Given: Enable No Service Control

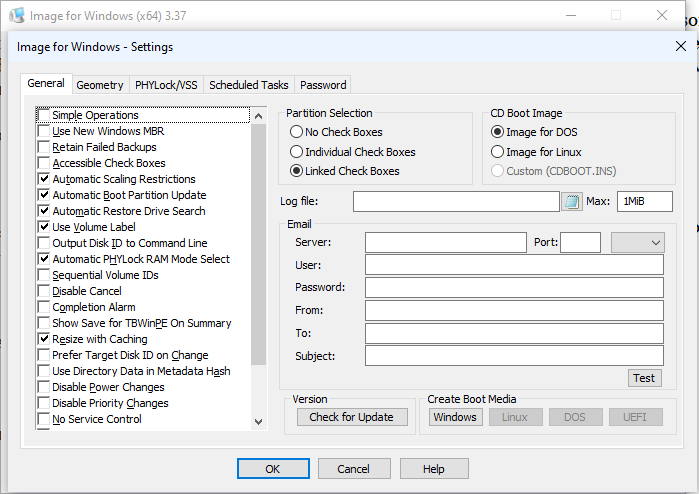Looking at the screenshot, I should 44,419.
